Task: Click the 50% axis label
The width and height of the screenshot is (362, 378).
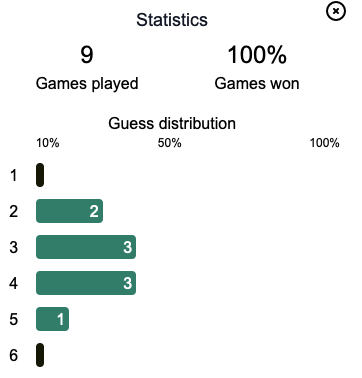Action: pos(169,143)
